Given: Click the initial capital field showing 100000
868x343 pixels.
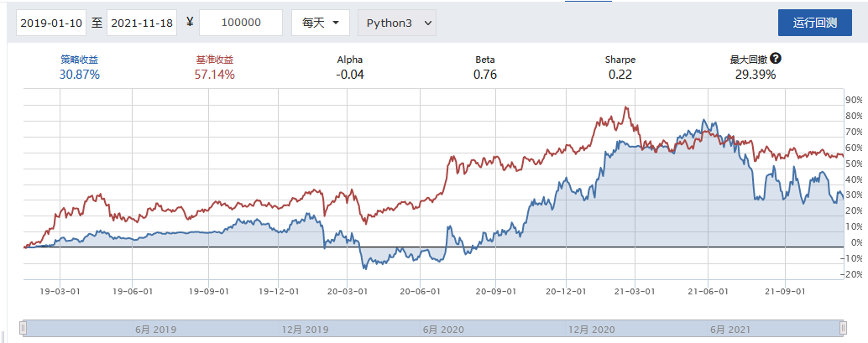Looking at the screenshot, I should (x=241, y=23).
